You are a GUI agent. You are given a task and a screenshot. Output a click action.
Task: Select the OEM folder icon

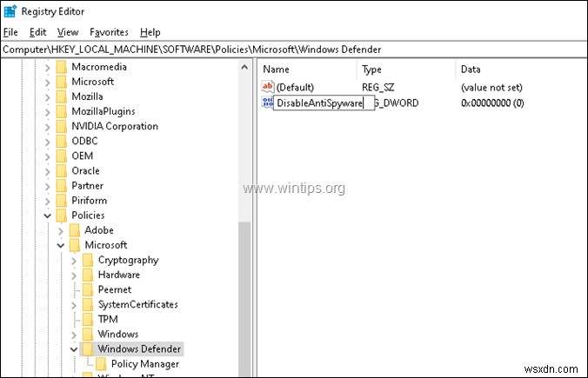tap(61, 156)
